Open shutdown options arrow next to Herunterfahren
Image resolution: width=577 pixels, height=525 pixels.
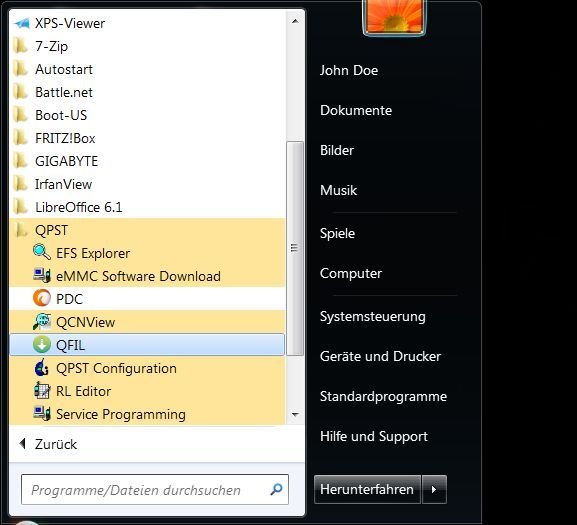coord(434,489)
